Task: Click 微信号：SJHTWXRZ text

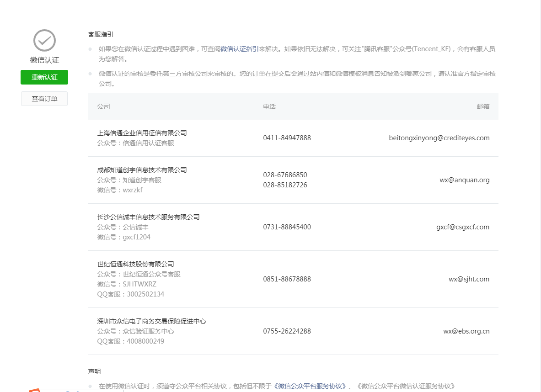Action: coord(127,284)
